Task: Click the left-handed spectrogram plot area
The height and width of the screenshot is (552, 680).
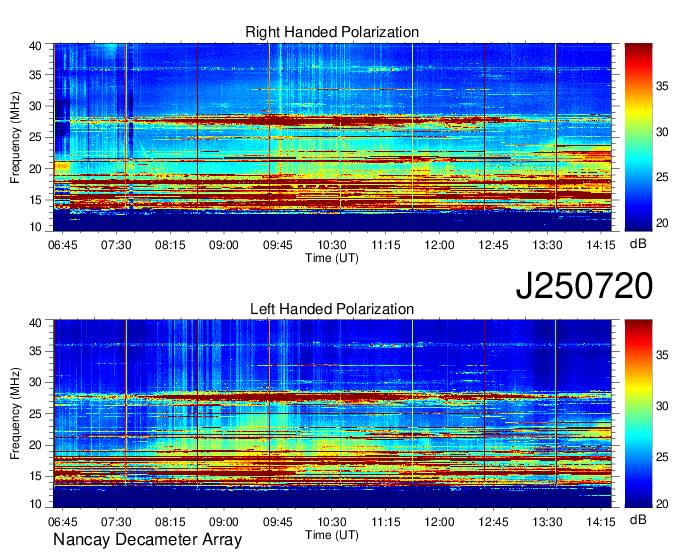Action: (332, 414)
